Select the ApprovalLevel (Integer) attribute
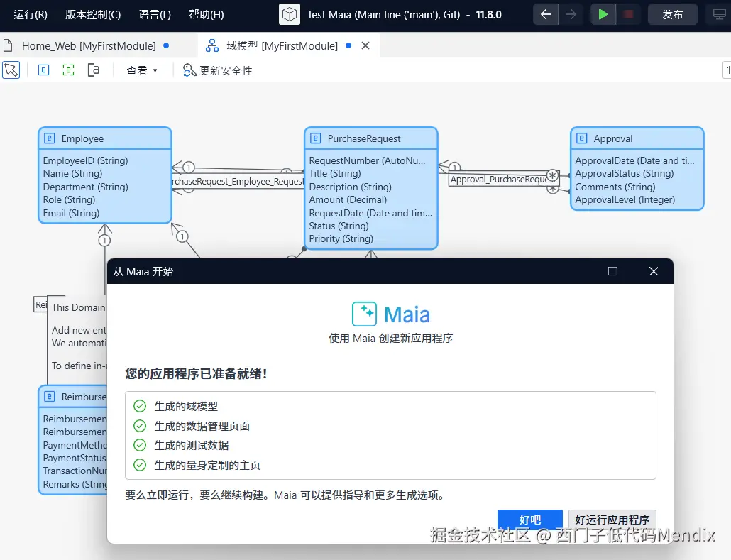This screenshot has width=731, height=560. (625, 199)
